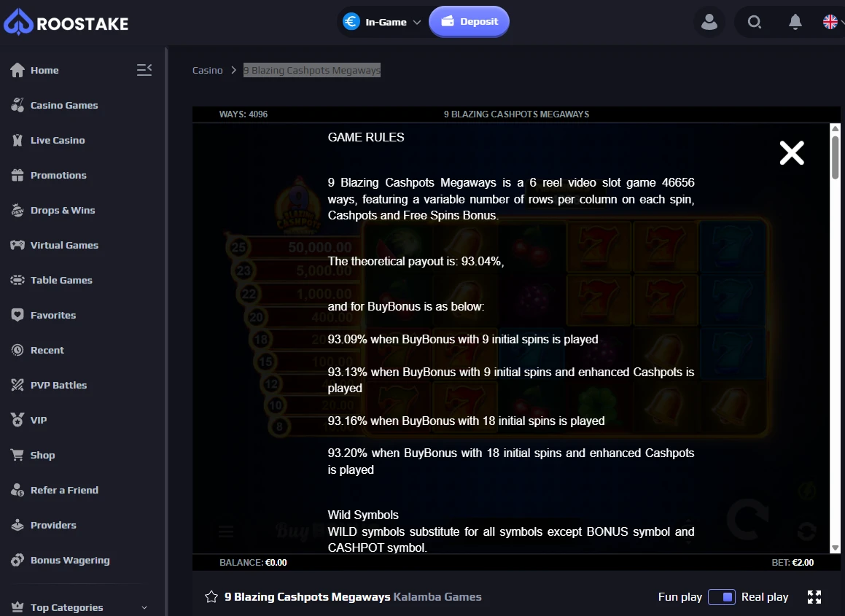This screenshot has width=845, height=616.
Task: Click the Live Casino icon
Action: [x=17, y=140]
